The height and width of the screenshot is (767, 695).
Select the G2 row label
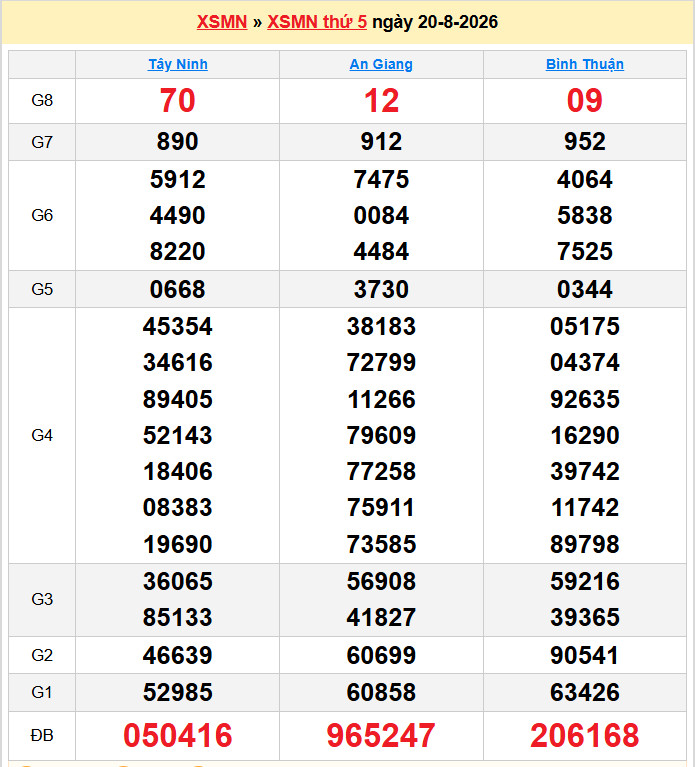(42, 655)
